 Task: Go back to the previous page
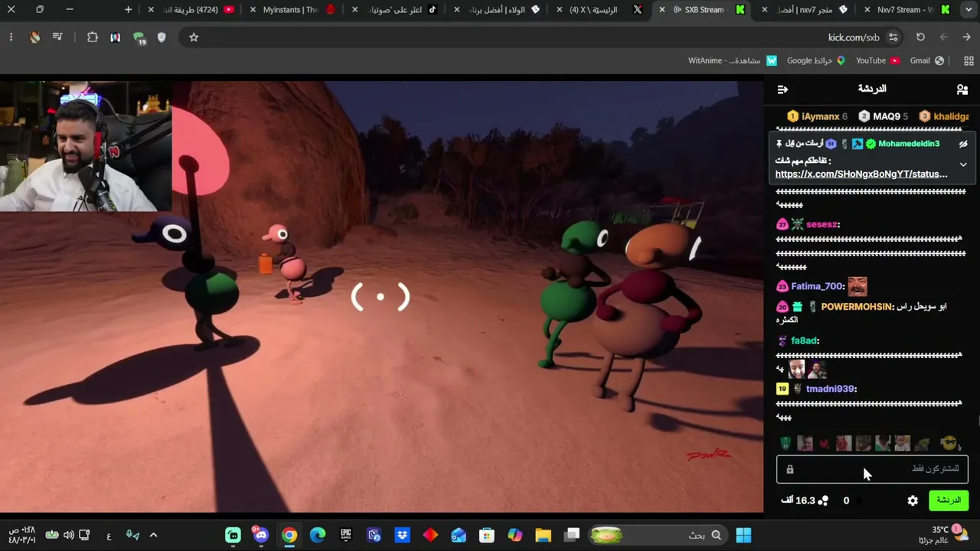pyautogui.click(x=966, y=37)
